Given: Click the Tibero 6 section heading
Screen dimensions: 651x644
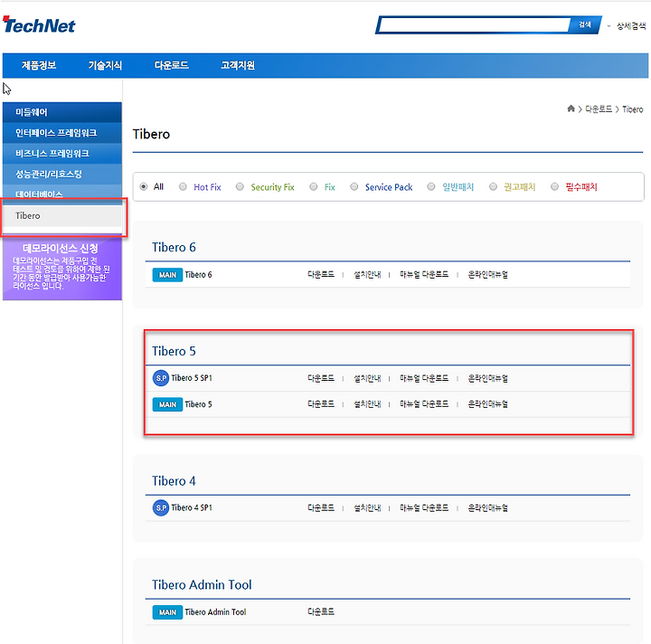Looking at the screenshot, I should click(x=174, y=248).
